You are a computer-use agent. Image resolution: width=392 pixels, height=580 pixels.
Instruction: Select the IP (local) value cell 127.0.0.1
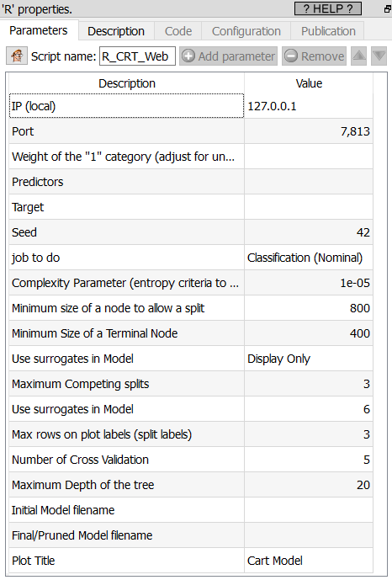[309, 106]
